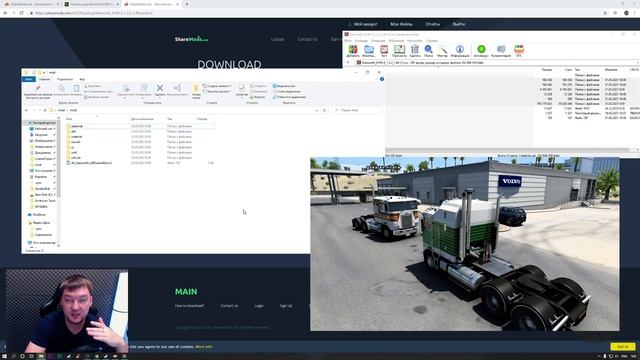Click Explorer's Invert Selection ribbon item

[x=289, y=97]
